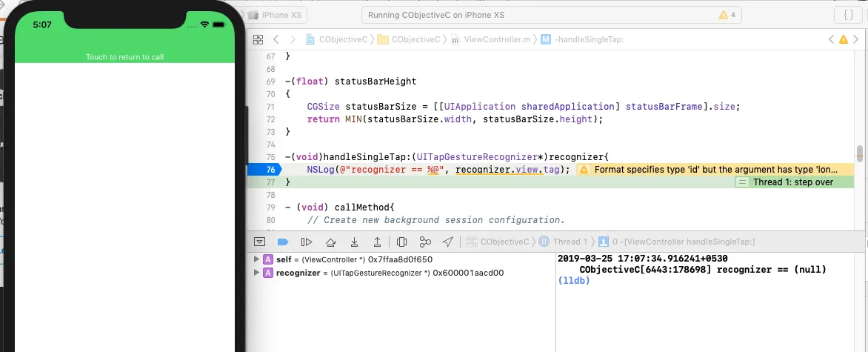Click wifi icon in simulator status bar
868x352 pixels.
point(204,24)
